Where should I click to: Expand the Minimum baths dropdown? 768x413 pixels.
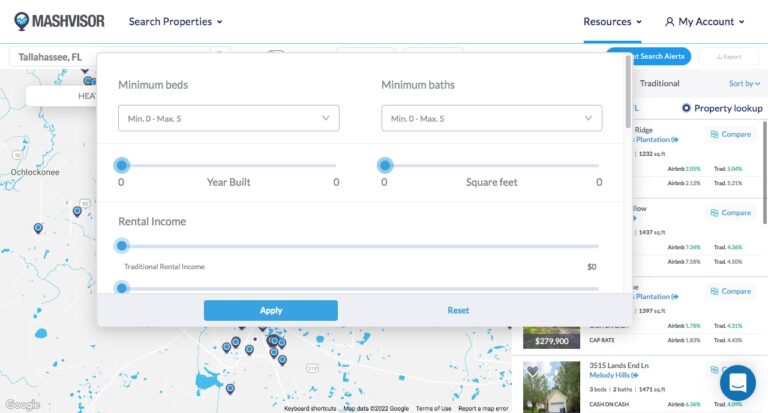pos(491,118)
